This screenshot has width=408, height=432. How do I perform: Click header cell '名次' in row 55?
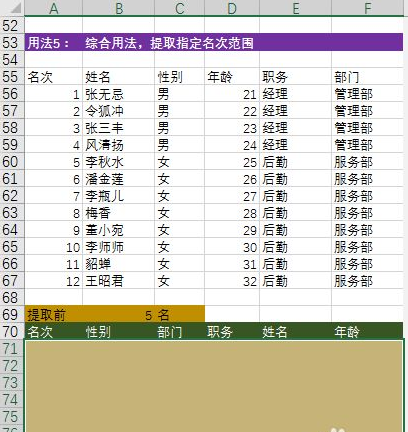[54, 76]
